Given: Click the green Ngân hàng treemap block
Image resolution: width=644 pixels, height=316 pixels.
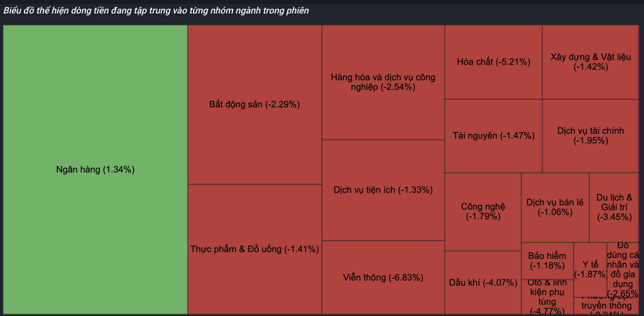Looking at the screenshot, I should point(96,170).
